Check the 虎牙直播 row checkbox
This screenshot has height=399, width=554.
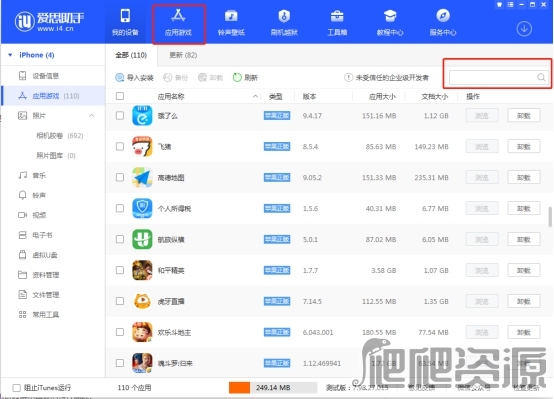click(x=120, y=301)
